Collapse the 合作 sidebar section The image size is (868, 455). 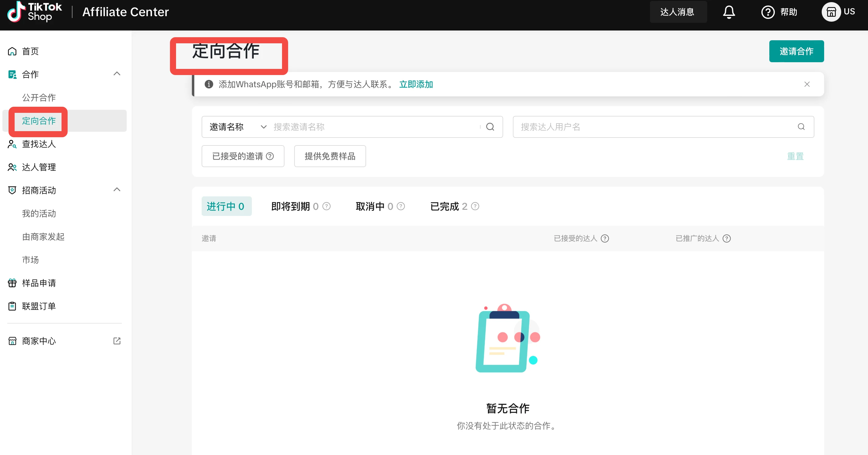click(x=117, y=74)
